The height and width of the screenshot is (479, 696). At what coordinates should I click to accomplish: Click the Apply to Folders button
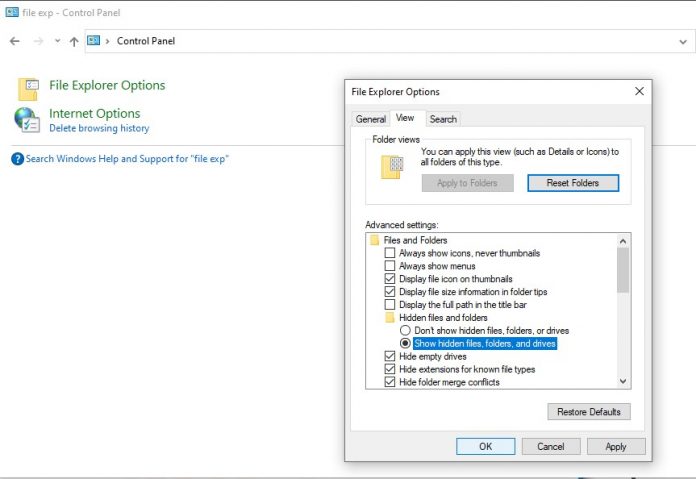tap(467, 183)
